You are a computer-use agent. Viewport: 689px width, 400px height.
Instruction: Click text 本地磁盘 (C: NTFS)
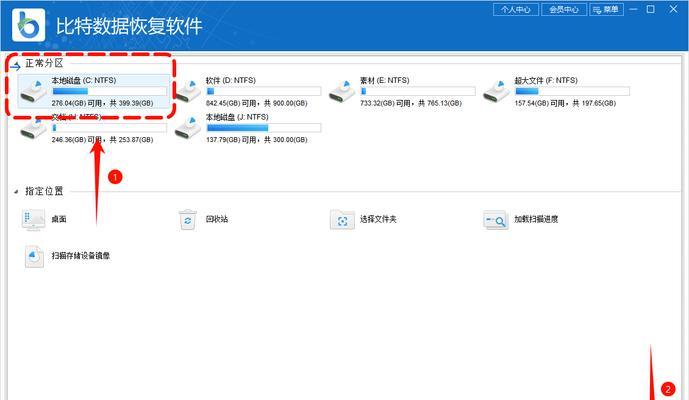tap(84, 80)
